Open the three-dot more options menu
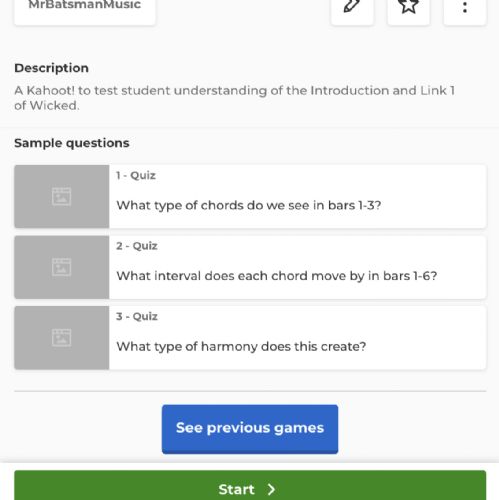This screenshot has height=500, width=499. coord(465,7)
